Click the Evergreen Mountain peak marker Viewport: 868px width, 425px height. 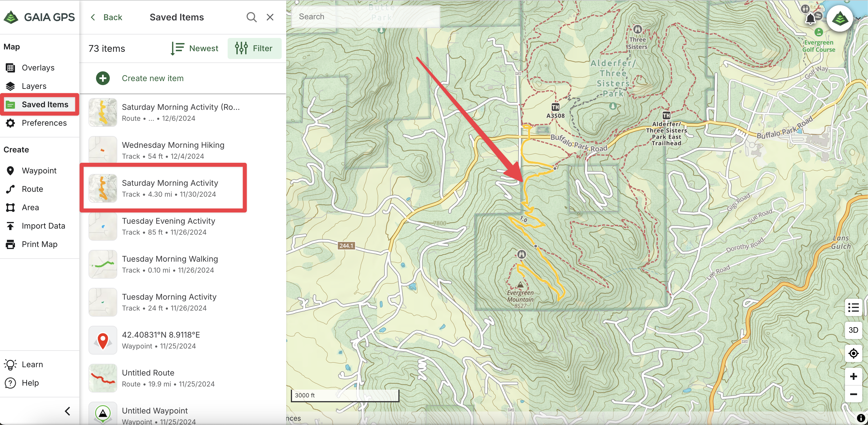[x=520, y=285]
